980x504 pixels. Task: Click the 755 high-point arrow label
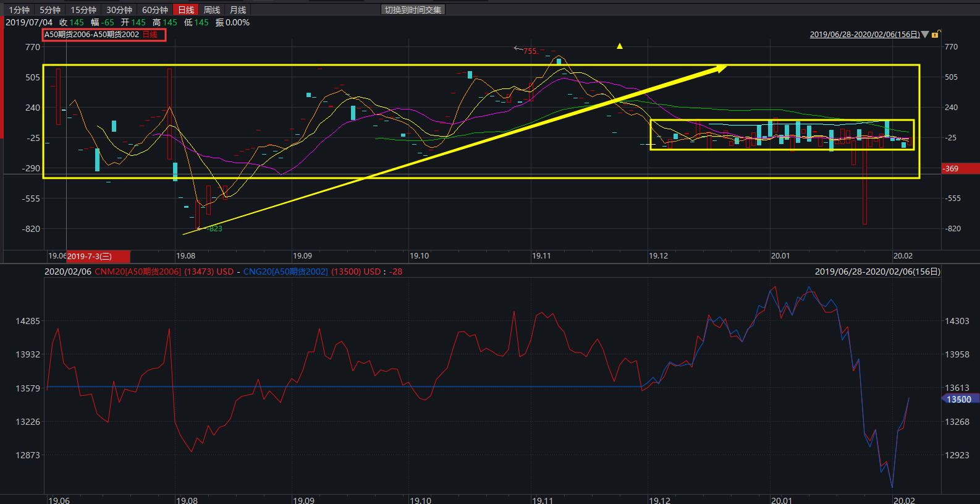tap(526, 51)
